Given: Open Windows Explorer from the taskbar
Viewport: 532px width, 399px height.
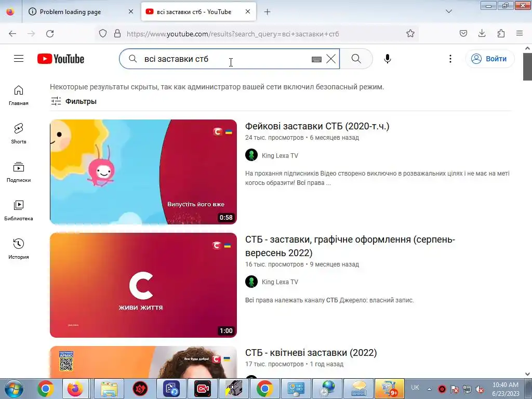Looking at the screenshot, I should click(109, 389).
